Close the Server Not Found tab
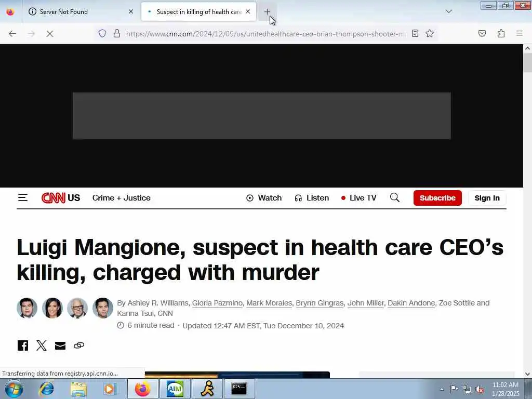 [x=130, y=11]
